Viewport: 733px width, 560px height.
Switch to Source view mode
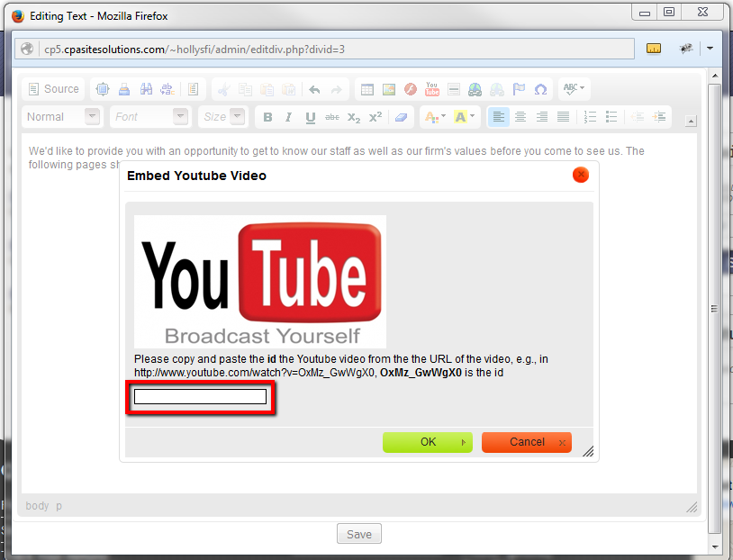pos(53,89)
